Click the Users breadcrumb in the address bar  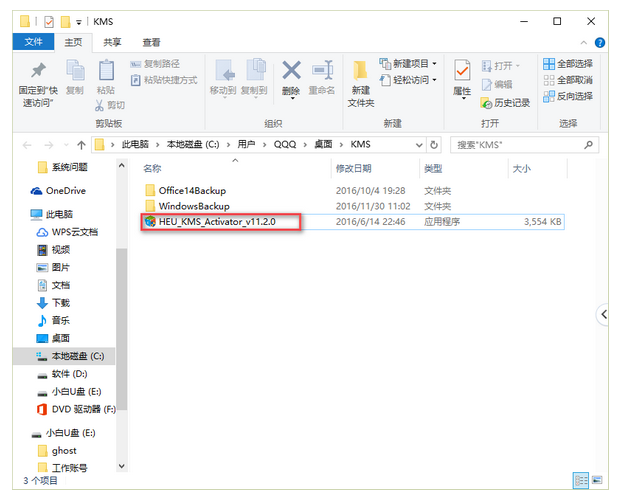click(x=246, y=145)
